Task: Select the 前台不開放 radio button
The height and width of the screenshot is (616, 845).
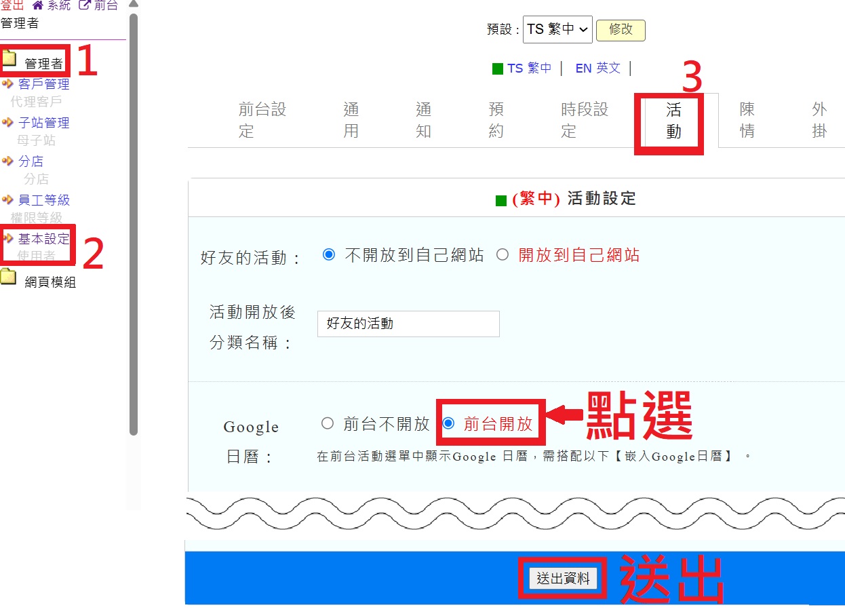Action: coord(328,424)
